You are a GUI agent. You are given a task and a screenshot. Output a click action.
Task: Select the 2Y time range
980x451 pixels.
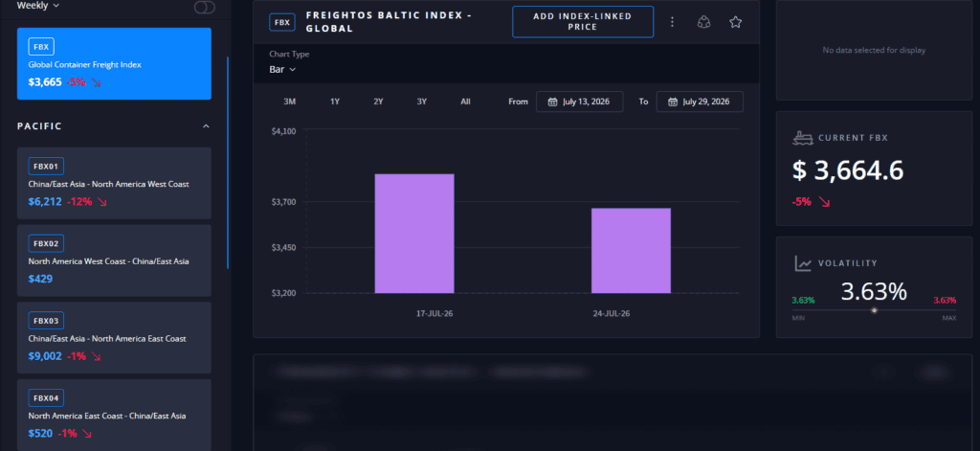click(x=378, y=101)
